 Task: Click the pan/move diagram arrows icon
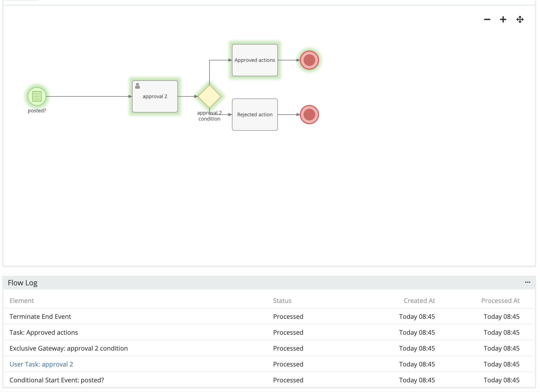coord(520,20)
